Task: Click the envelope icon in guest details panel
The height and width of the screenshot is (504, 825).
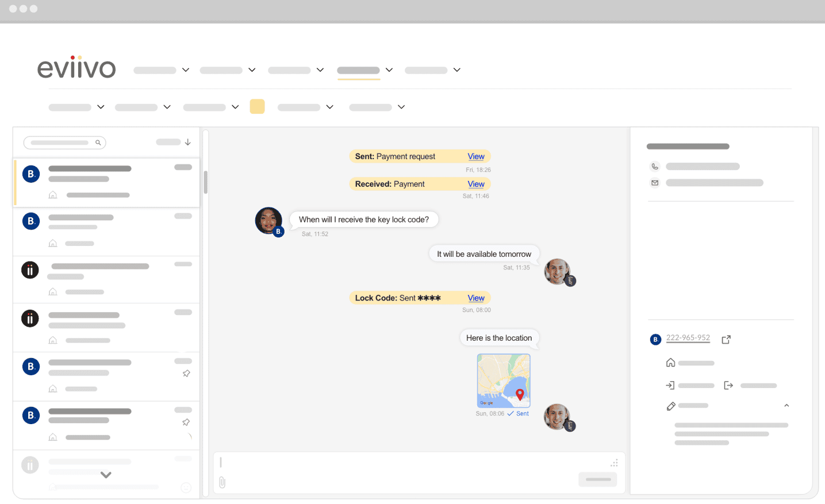Action: (655, 182)
